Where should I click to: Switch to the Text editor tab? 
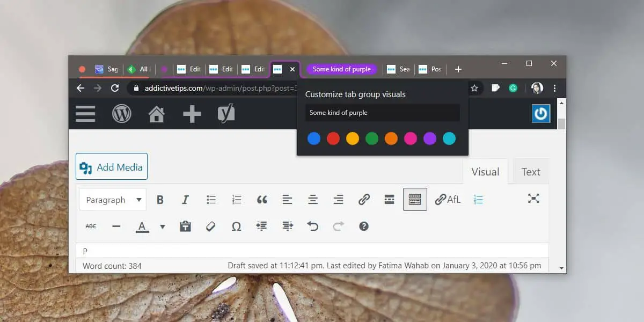[531, 172]
